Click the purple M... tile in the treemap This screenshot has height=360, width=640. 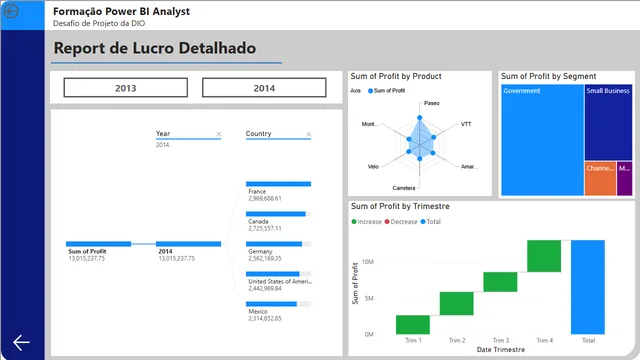tap(624, 178)
